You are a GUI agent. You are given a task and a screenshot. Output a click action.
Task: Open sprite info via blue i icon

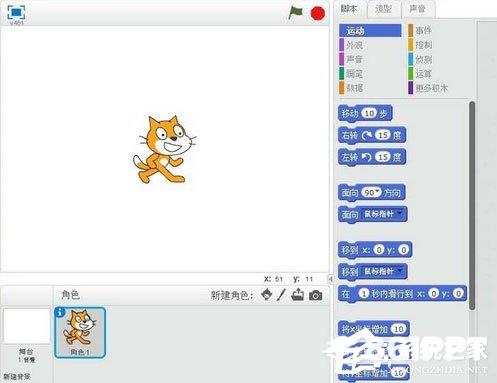[x=60, y=312]
